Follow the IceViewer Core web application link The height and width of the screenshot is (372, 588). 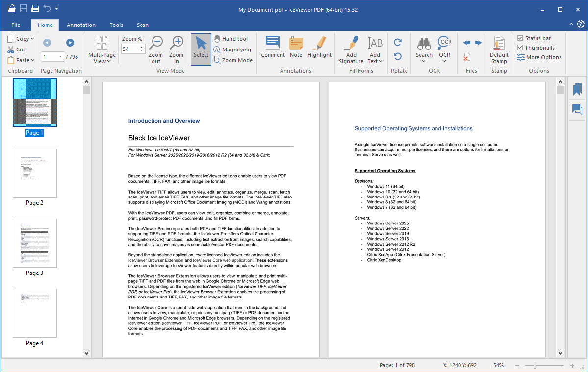223,260
